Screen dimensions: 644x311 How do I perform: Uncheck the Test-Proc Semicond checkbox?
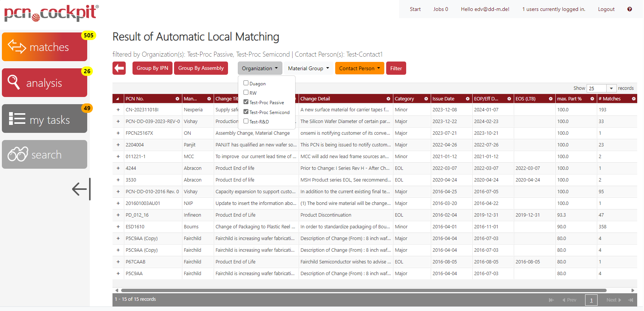(x=246, y=112)
